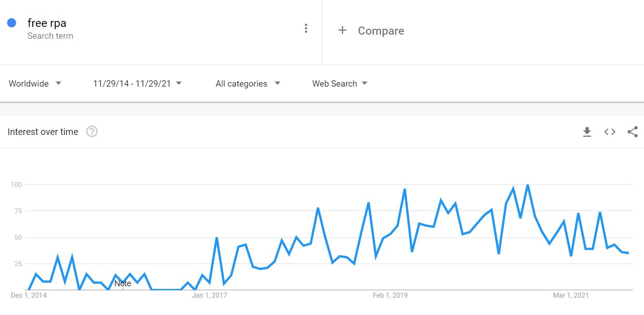Click the embed code icon
Viewport: 644px width, 315px height.
[610, 132]
